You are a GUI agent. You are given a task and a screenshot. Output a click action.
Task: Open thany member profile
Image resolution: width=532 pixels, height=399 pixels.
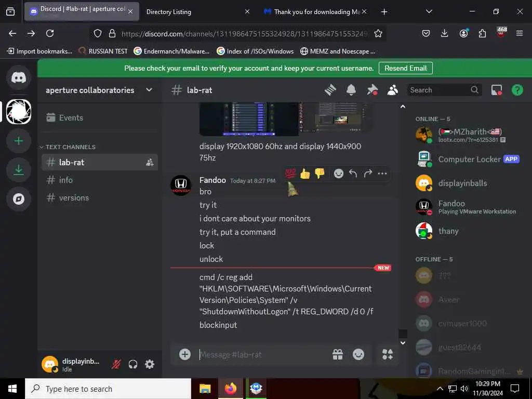click(x=470, y=231)
